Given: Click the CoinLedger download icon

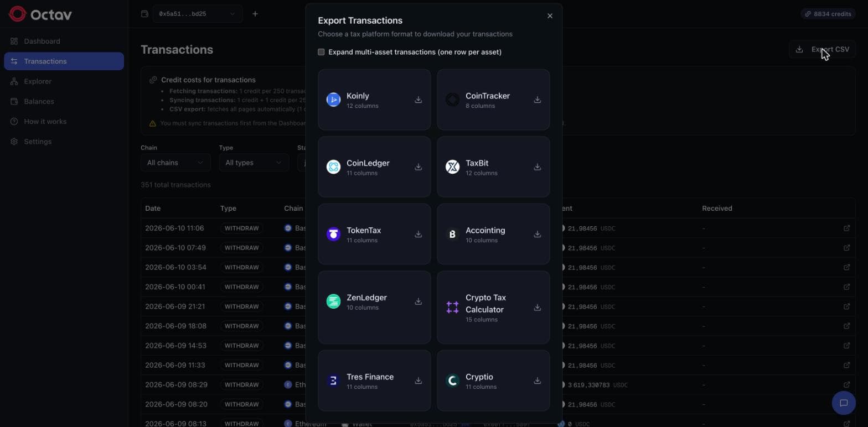Looking at the screenshot, I should click(x=418, y=167).
